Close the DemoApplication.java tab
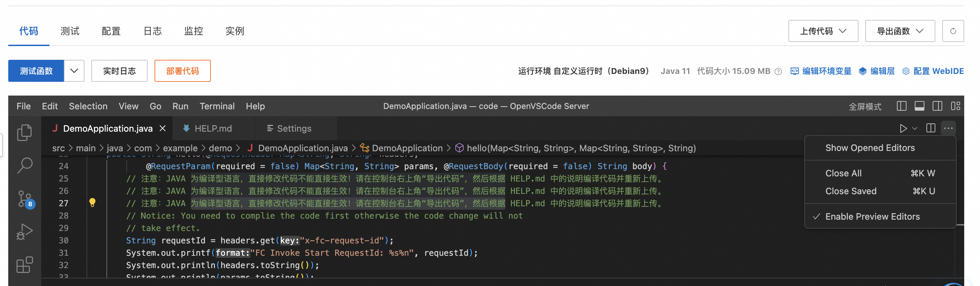 click(x=162, y=128)
